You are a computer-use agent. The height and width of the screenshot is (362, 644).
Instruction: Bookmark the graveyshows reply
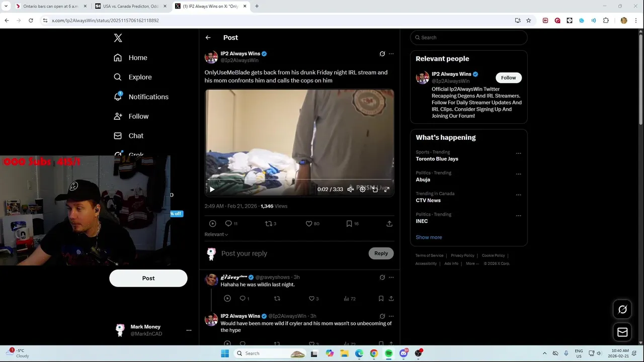click(381, 299)
